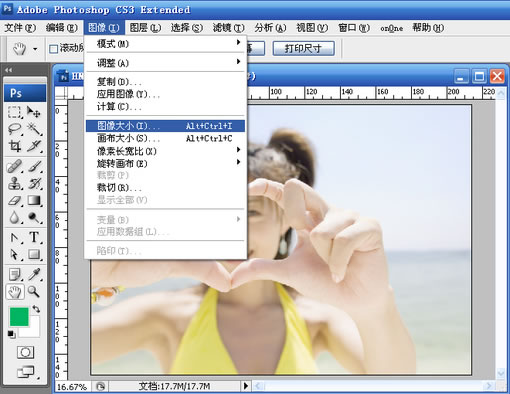Select the Hand tool in toolbox
Screen dimensions: 510x394
[x=15, y=292]
